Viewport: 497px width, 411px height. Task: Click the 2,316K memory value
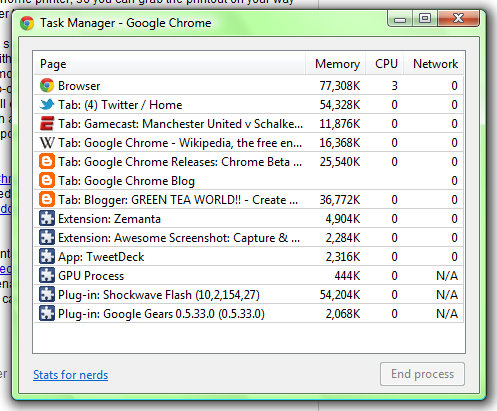point(343,257)
